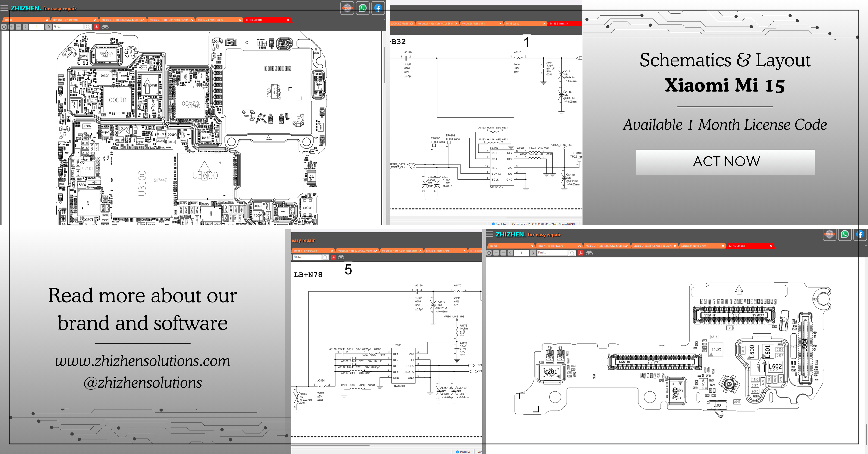Image resolution: width=868 pixels, height=454 pixels.
Task: Open hamburger menu beside top-left ZHIZHEN logo
Action: (4, 8)
